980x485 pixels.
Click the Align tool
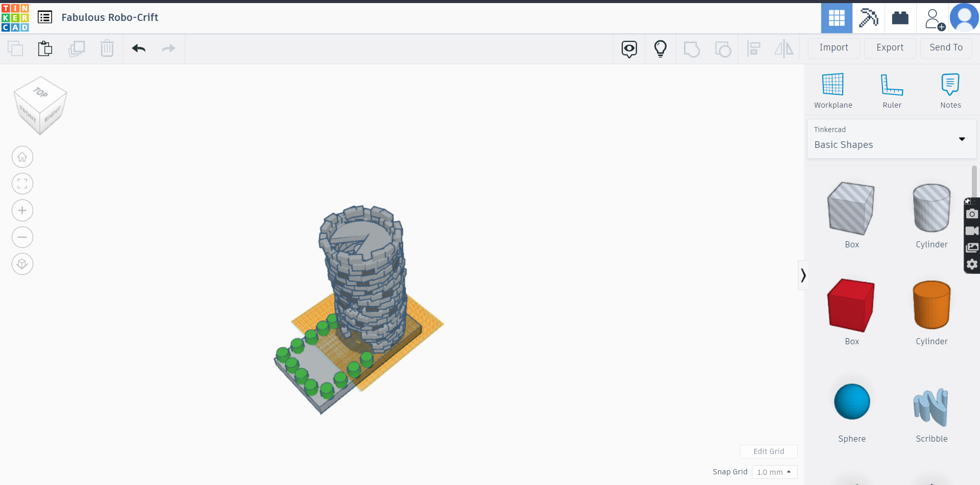[x=754, y=49]
